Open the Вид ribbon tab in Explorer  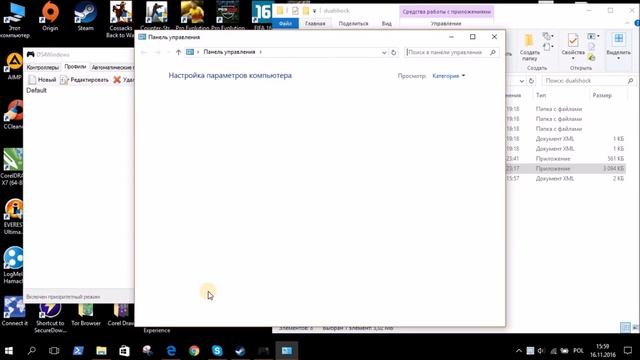[387, 24]
